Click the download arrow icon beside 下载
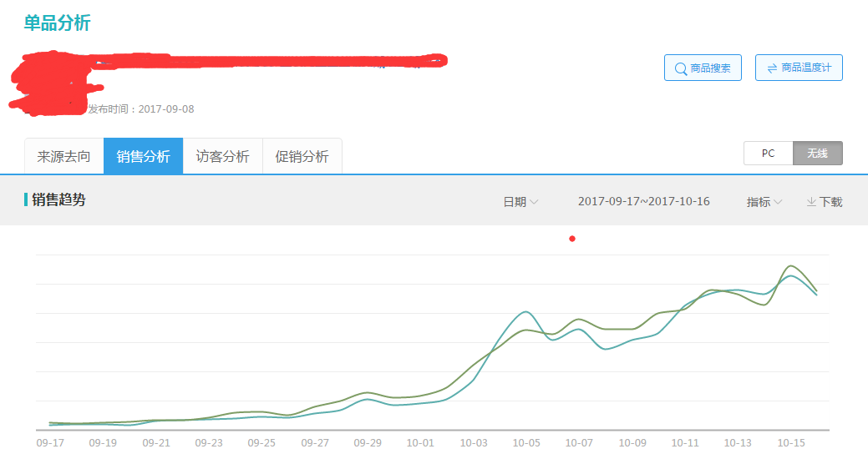Screen dimensions: 868x459 811,202
